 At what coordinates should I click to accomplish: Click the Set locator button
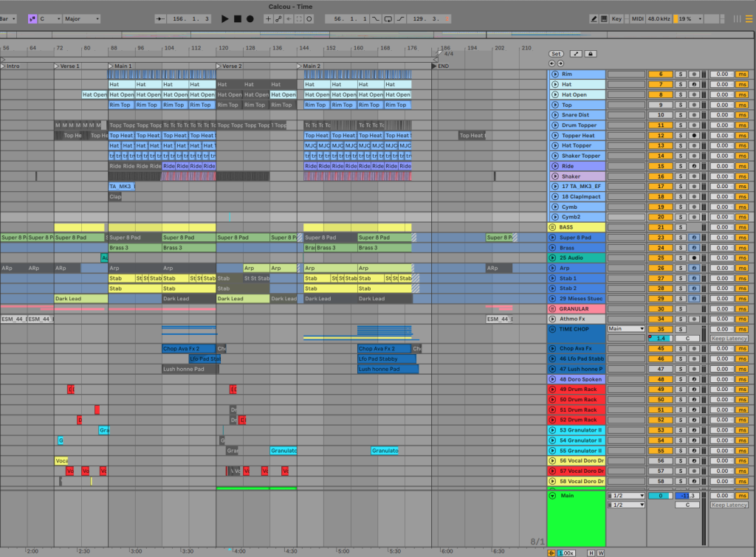click(556, 54)
